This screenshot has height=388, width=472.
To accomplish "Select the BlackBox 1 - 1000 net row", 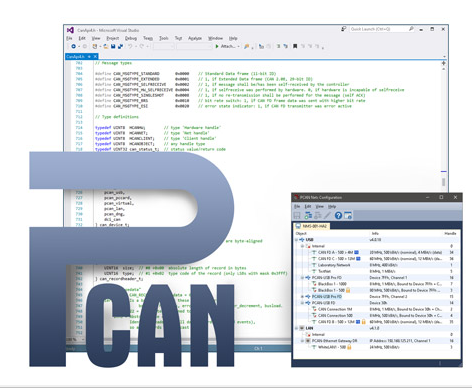I will 377,284.
